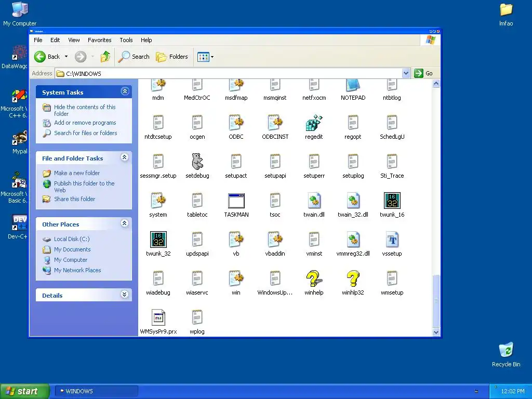Image resolution: width=532 pixels, height=399 pixels.
Task: Go to Local Disk (C:)
Action: click(72, 239)
